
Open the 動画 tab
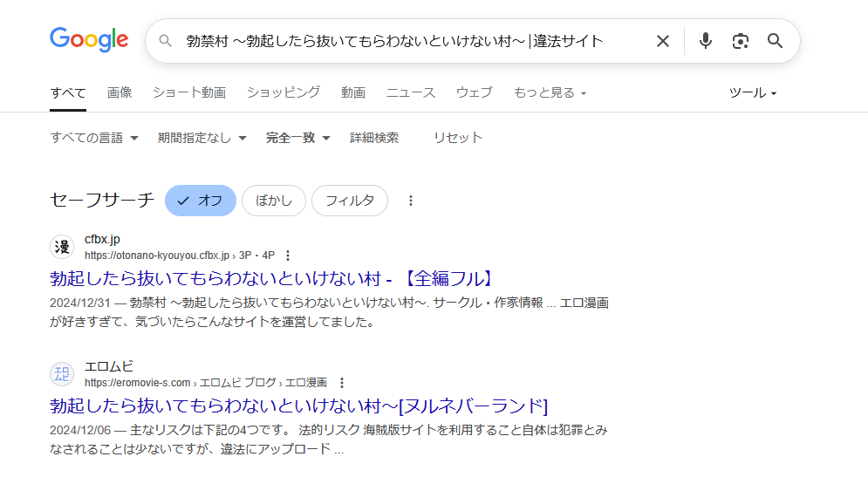(353, 92)
